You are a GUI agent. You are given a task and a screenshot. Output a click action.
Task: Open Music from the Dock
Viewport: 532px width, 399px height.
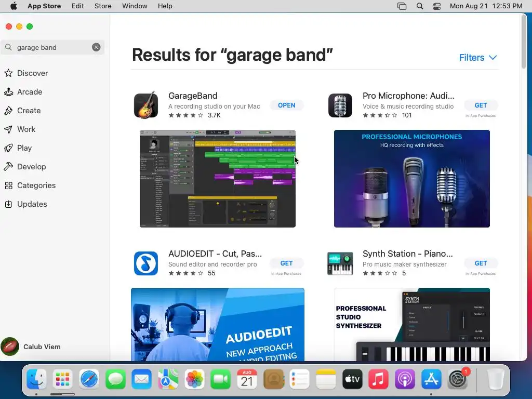pyautogui.click(x=379, y=379)
